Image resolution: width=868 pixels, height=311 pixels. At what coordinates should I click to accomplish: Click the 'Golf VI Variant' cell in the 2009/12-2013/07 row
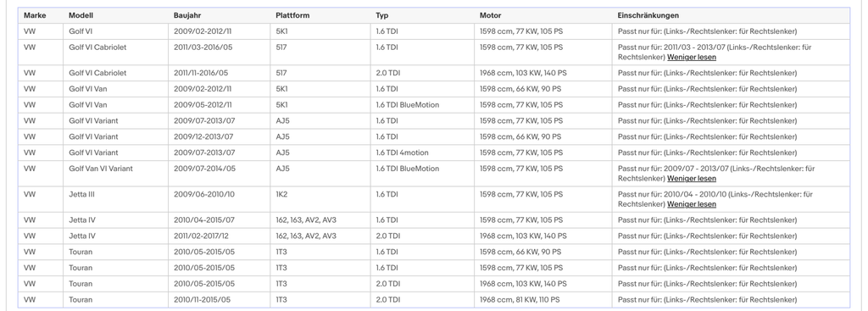[93, 136]
